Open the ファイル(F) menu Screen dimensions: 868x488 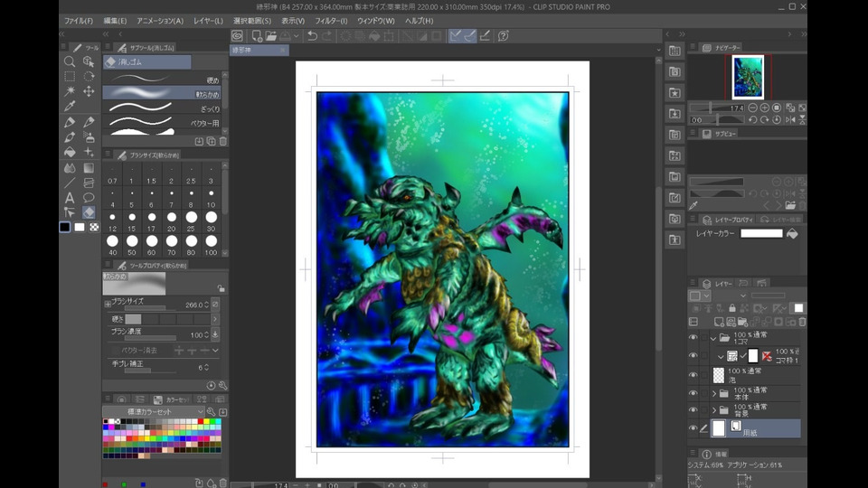pyautogui.click(x=79, y=21)
